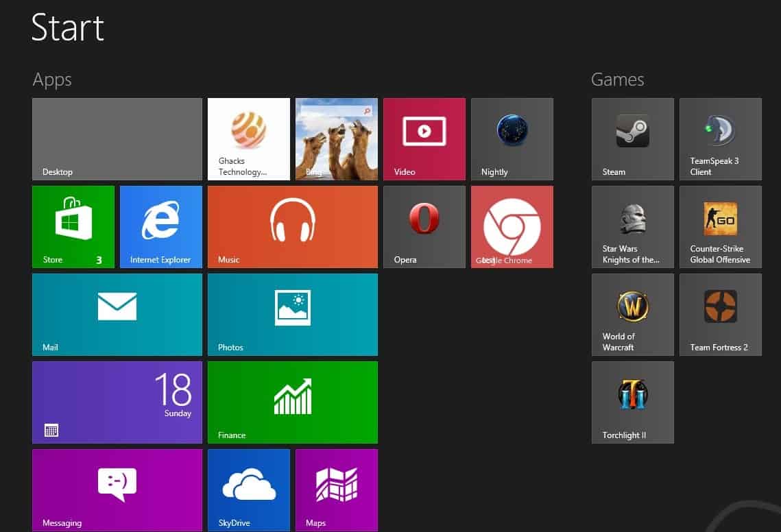Open the Mail app

[x=117, y=314]
